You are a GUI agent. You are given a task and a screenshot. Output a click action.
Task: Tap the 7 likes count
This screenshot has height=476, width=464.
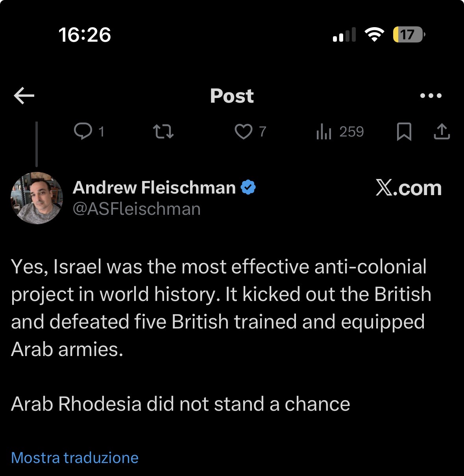[x=263, y=131]
